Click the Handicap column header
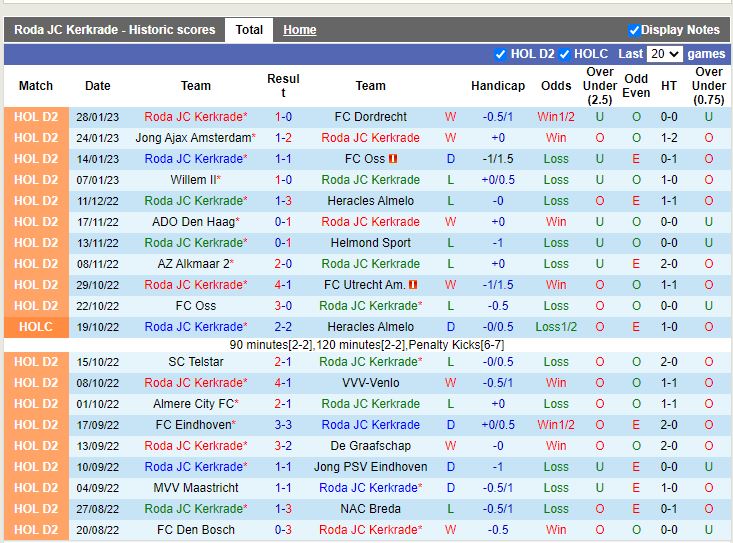This screenshot has width=733, height=543. pyautogui.click(x=498, y=86)
